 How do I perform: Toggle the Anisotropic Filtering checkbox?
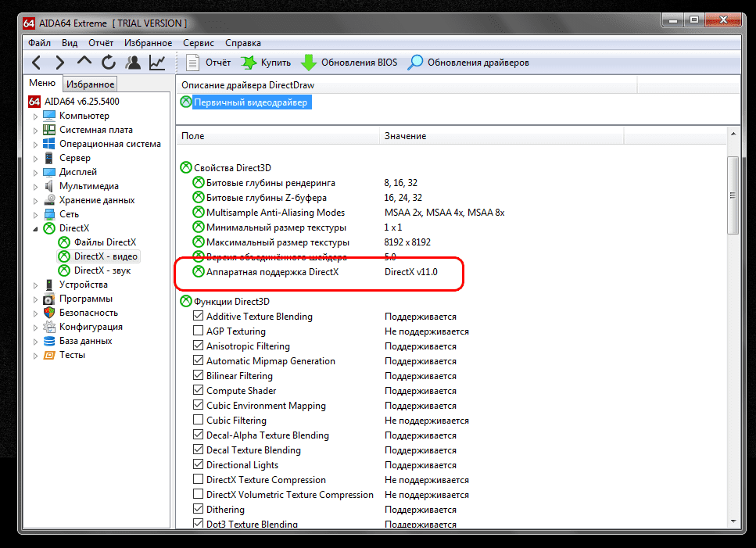coord(198,346)
